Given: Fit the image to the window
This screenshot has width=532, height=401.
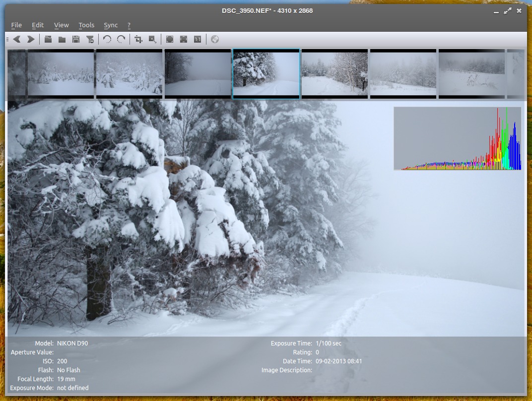Looking at the screenshot, I should click(184, 39).
